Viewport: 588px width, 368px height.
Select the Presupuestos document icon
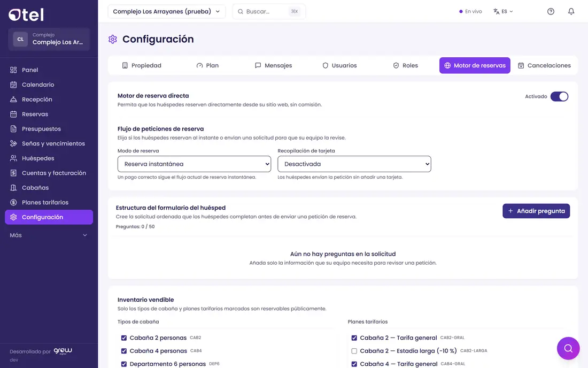[13, 129]
